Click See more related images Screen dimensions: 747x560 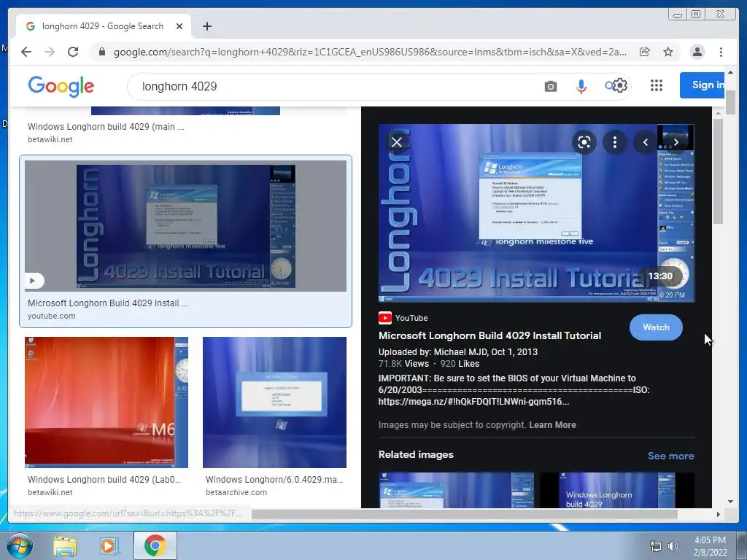pyautogui.click(x=671, y=456)
